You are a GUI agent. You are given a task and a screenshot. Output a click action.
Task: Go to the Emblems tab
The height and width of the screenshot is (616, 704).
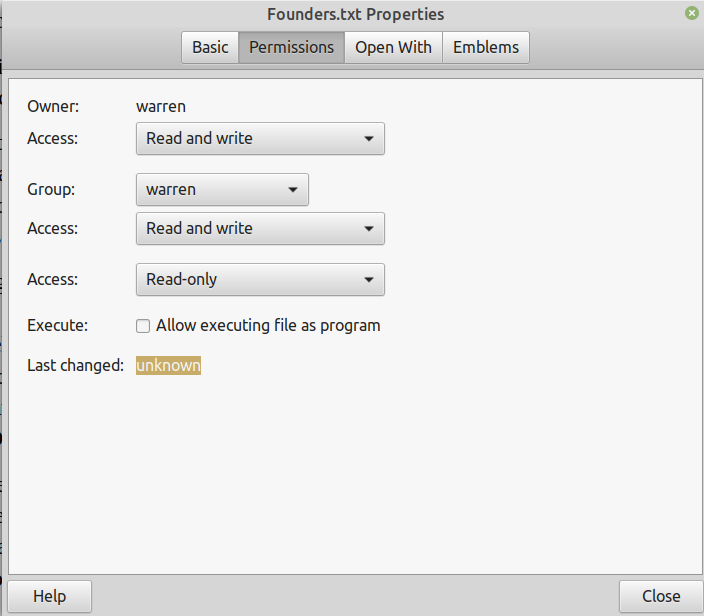(x=486, y=47)
